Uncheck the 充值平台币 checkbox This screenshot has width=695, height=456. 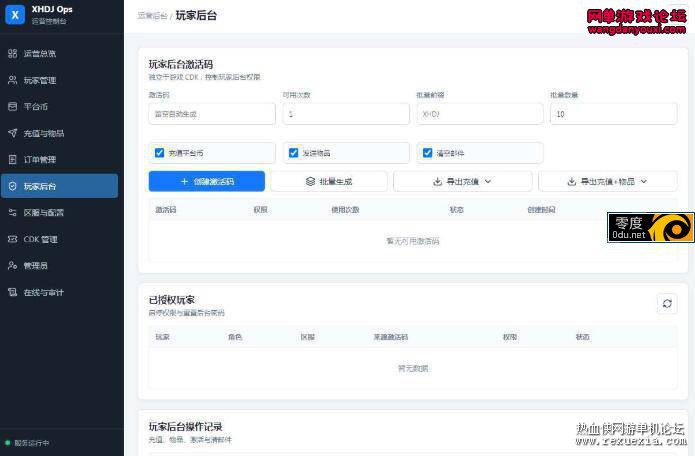[159, 153]
